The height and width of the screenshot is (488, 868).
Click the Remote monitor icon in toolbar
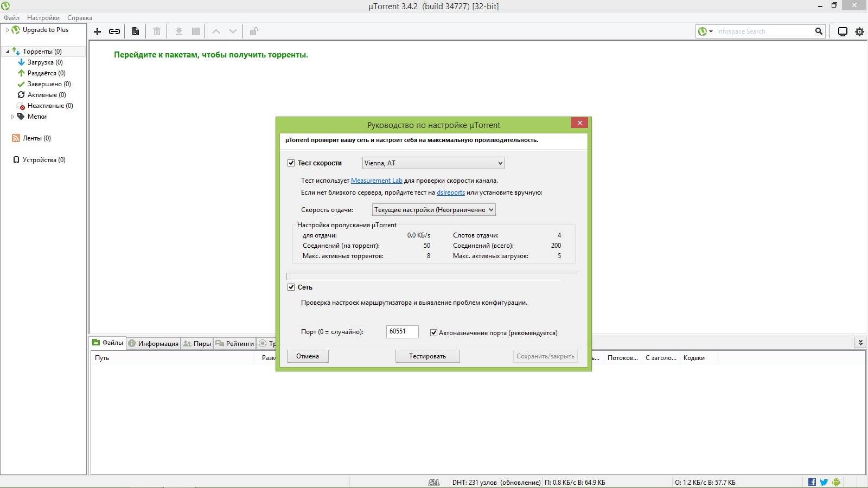pyautogui.click(x=843, y=31)
